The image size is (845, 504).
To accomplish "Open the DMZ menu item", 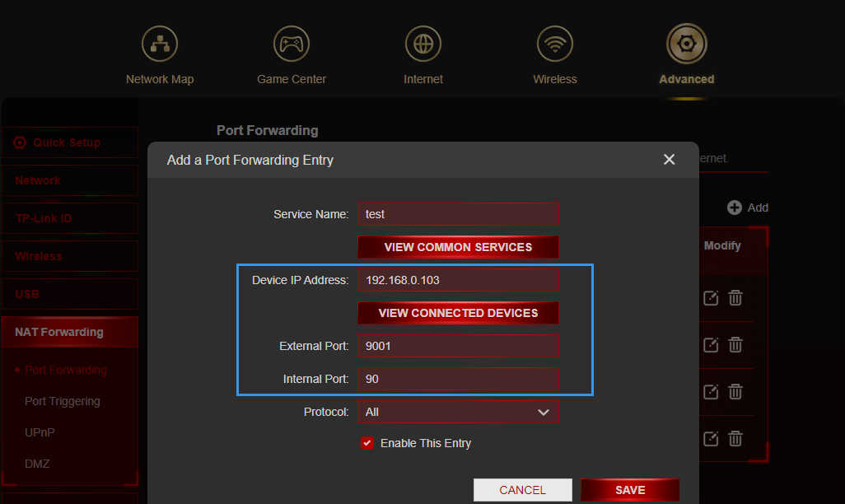I will [x=37, y=464].
